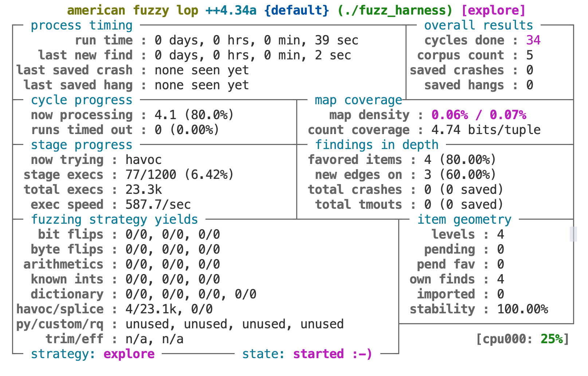Screen dimensions: 588x376
Task: Click the now processing value 4.1 (80.0%)
Action: tap(194, 115)
